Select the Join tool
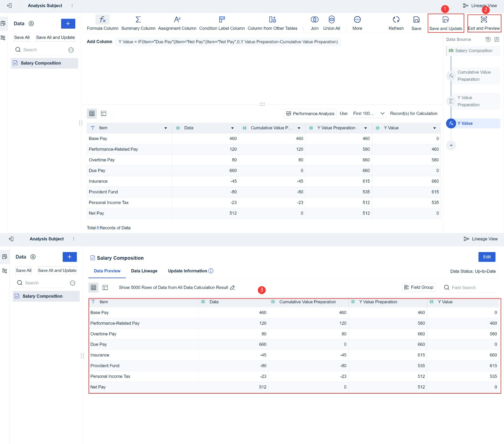This screenshot has height=444, width=504. 314,23
